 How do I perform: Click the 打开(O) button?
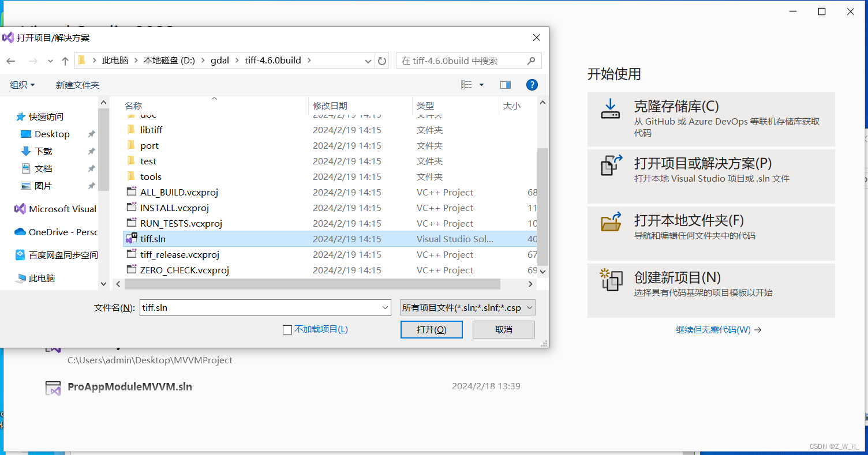coord(431,329)
